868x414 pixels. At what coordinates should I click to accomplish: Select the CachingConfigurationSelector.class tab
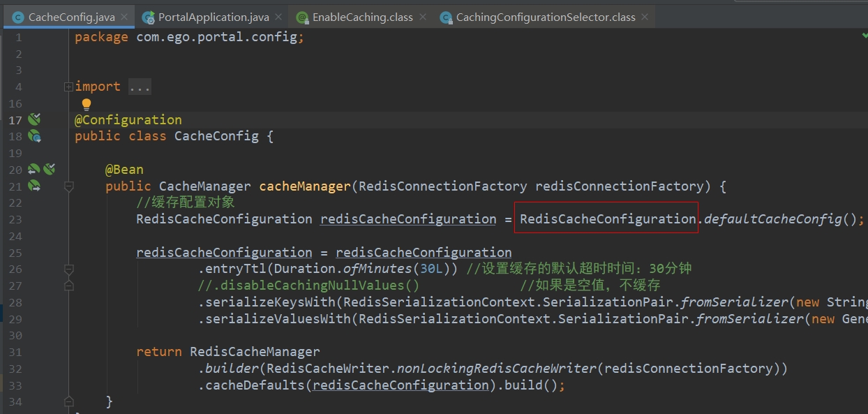pyautogui.click(x=546, y=17)
